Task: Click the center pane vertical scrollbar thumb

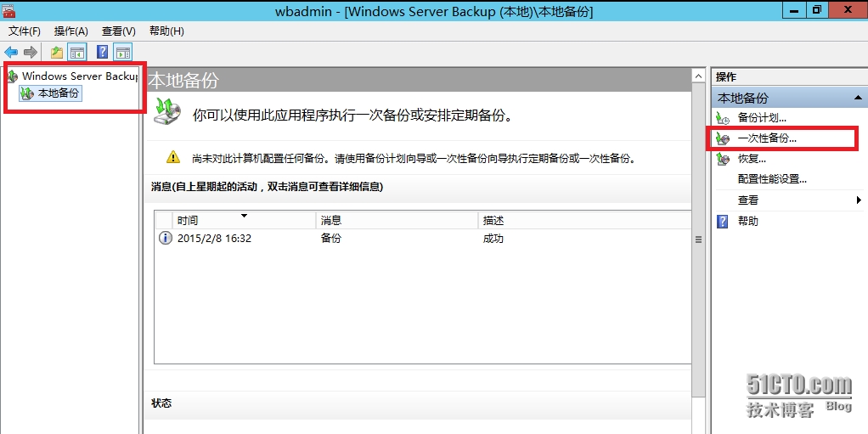Action: tap(699, 240)
